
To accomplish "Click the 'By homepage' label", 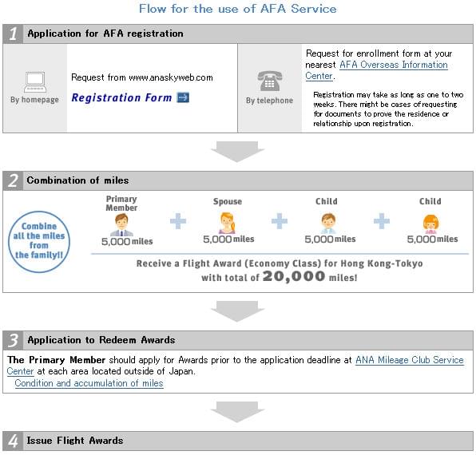I will click(34, 100).
